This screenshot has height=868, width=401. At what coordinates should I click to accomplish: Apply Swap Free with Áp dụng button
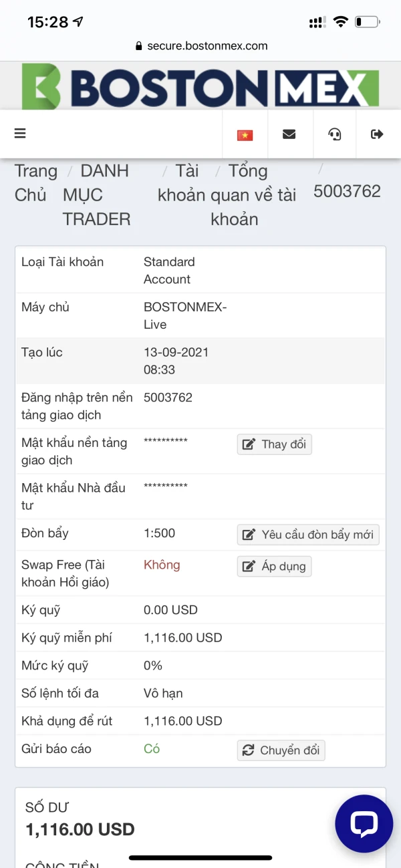click(x=275, y=567)
